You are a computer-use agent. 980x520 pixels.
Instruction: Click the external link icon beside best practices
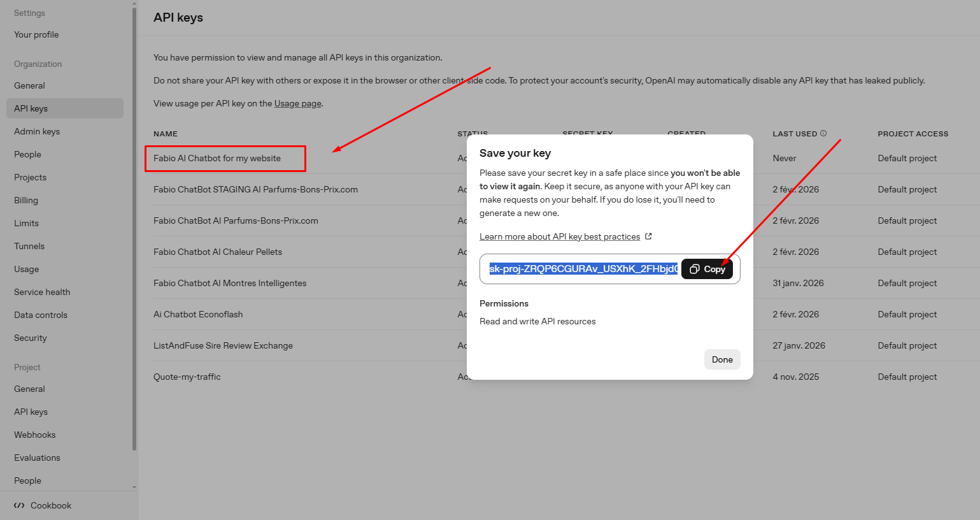[x=648, y=236]
